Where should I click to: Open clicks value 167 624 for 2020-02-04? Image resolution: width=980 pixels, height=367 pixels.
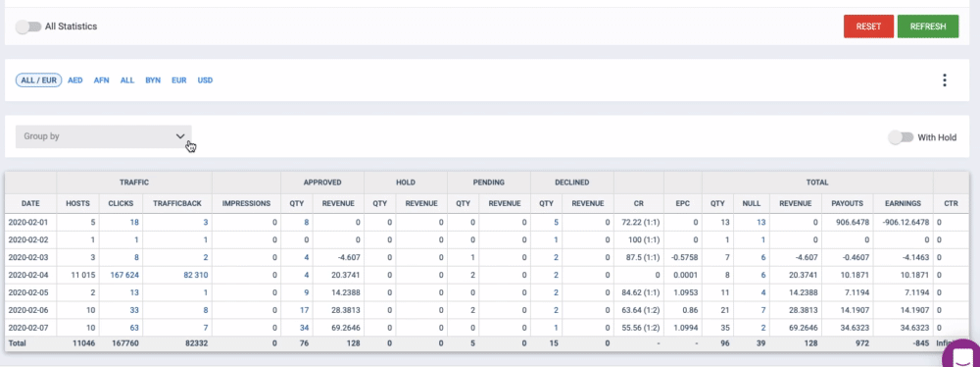pyautogui.click(x=123, y=275)
